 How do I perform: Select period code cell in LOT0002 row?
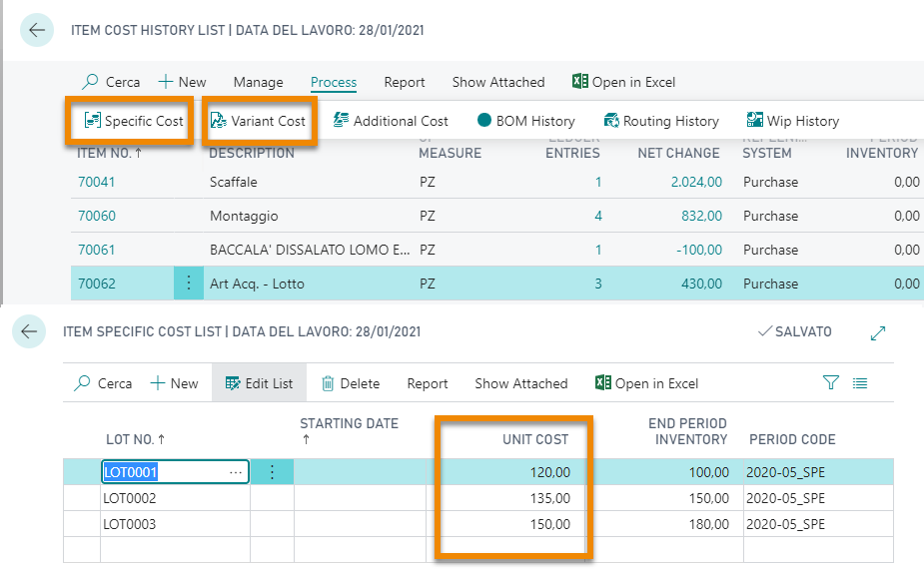tap(818, 498)
